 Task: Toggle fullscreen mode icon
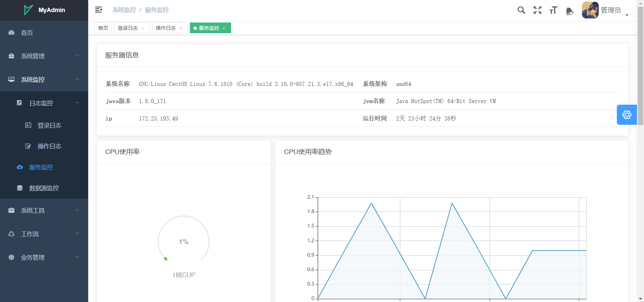pyautogui.click(x=537, y=10)
